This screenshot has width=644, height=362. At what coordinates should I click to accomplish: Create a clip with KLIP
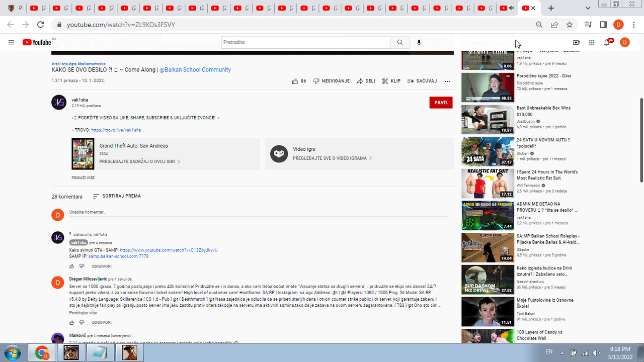tap(391, 81)
